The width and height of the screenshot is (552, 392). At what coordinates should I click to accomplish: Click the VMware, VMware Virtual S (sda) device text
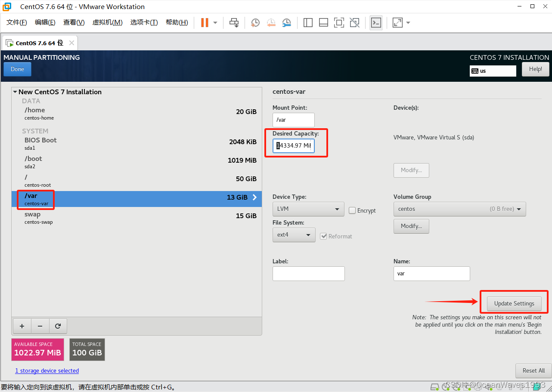(x=434, y=138)
